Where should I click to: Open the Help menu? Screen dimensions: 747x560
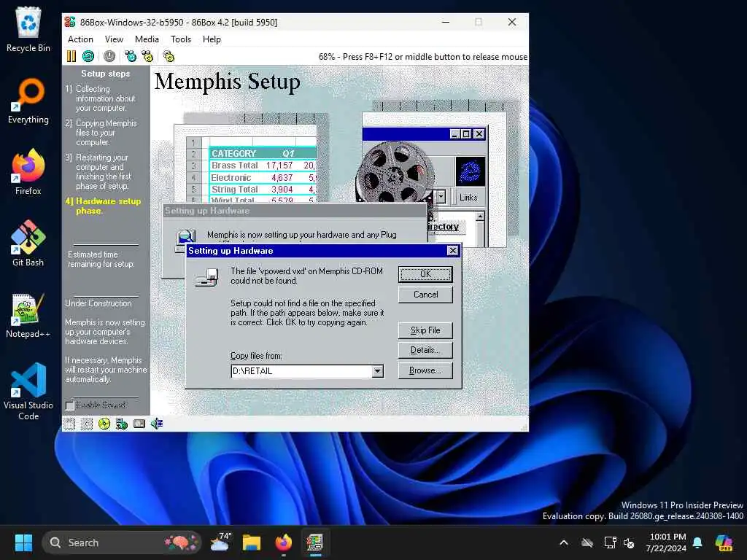212,39
